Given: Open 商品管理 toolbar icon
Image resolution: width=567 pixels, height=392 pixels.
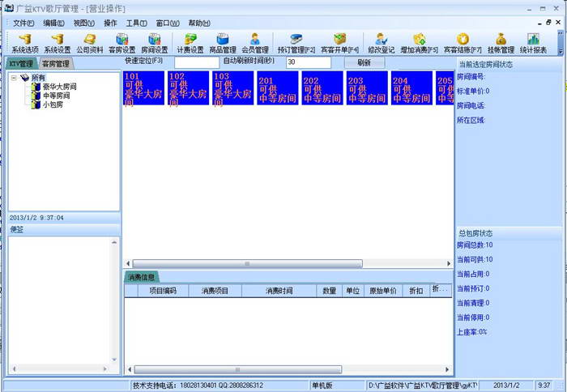Looking at the screenshot, I should coord(223,44).
